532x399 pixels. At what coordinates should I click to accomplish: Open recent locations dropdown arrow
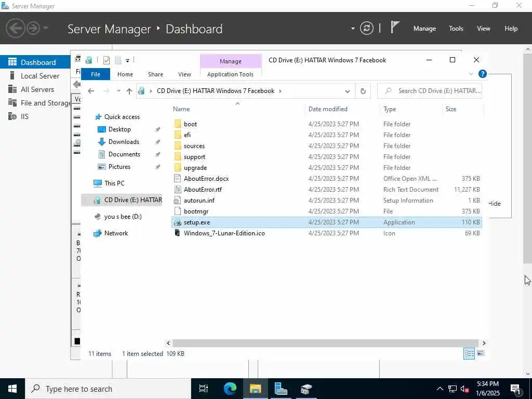coord(118,91)
